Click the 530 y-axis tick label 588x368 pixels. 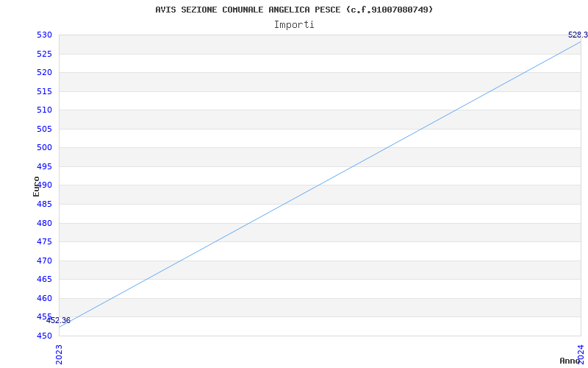click(x=44, y=35)
